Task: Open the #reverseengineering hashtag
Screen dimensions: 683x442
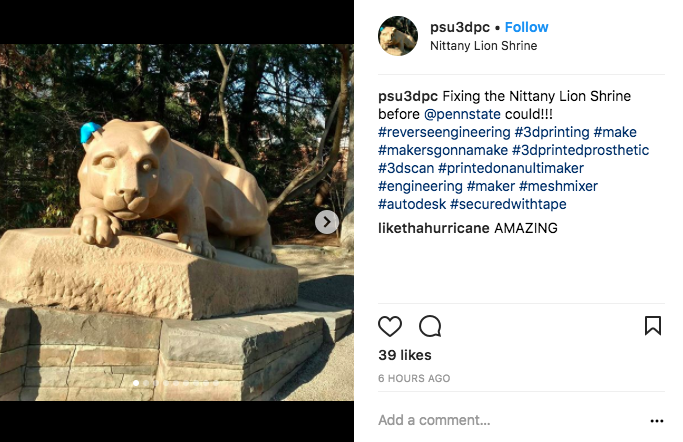Action: (443, 132)
